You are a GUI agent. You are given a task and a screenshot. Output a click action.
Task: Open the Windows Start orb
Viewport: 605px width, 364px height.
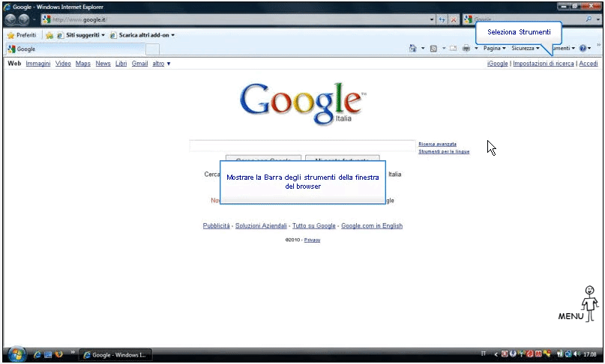(17, 354)
